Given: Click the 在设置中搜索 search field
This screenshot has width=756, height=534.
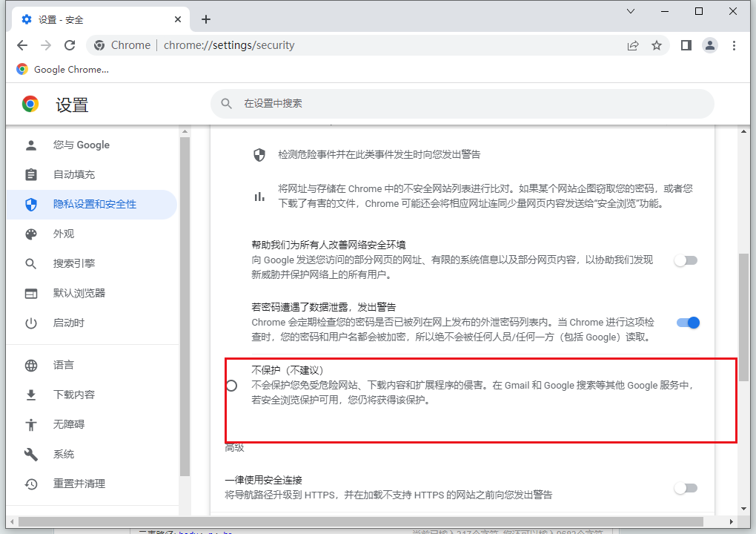Looking at the screenshot, I should click(x=462, y=103).
